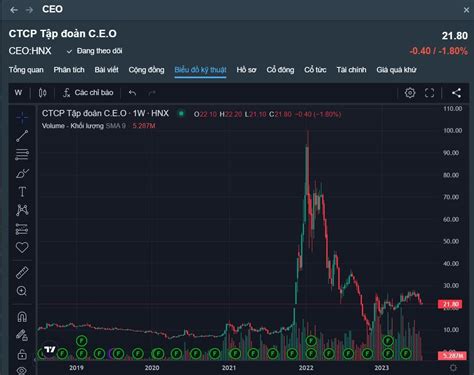Open time axis settings gear at bottom right
The width and height of the screenshot is (474, 375).
coord(453,368)
